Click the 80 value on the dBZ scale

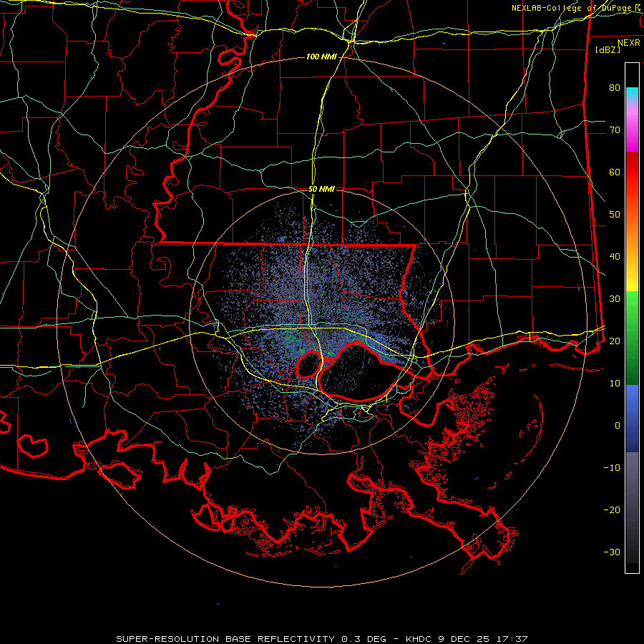tap(615, 88)
